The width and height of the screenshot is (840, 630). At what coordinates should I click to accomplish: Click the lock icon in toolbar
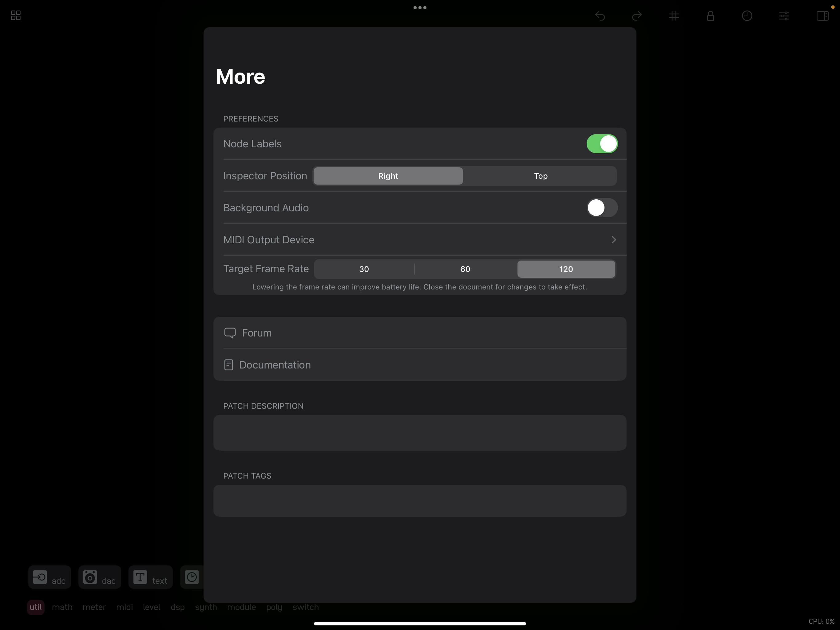pyautogui.click(x=710, y=16)
